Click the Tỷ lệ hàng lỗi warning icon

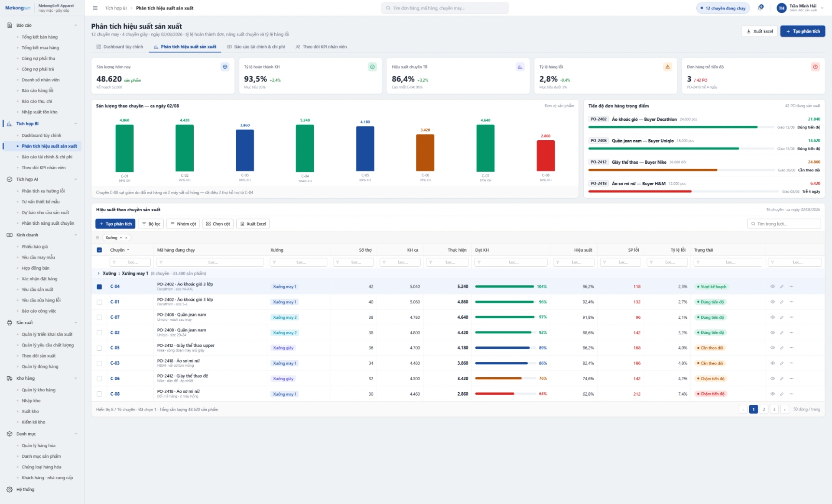667,67
